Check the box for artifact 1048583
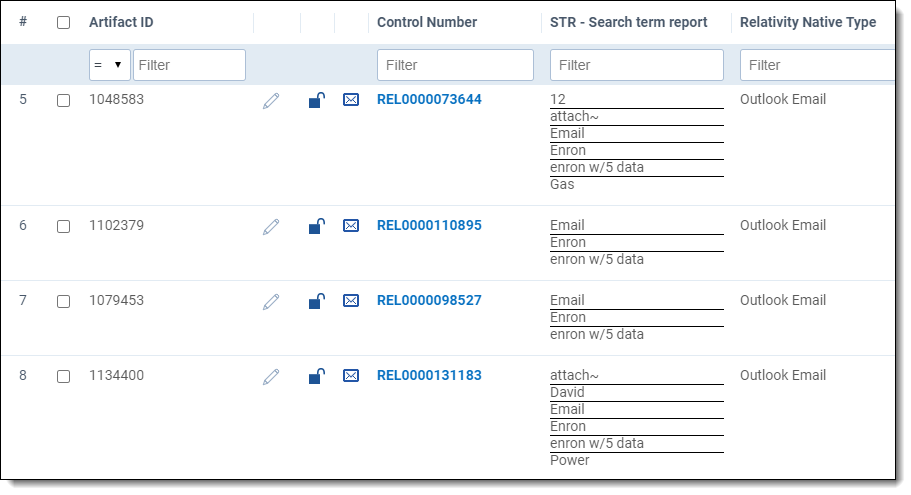Viewport: 911px width, 495px height. 64,101
